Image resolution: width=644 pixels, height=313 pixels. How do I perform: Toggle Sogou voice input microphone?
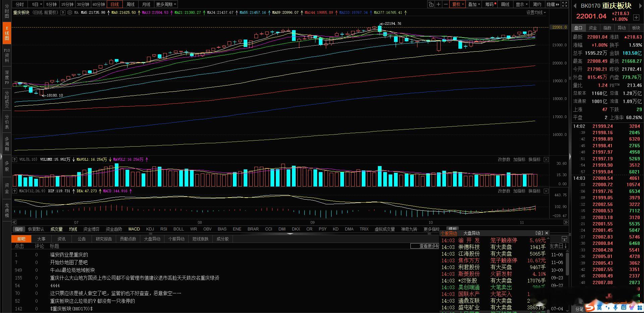615,308
